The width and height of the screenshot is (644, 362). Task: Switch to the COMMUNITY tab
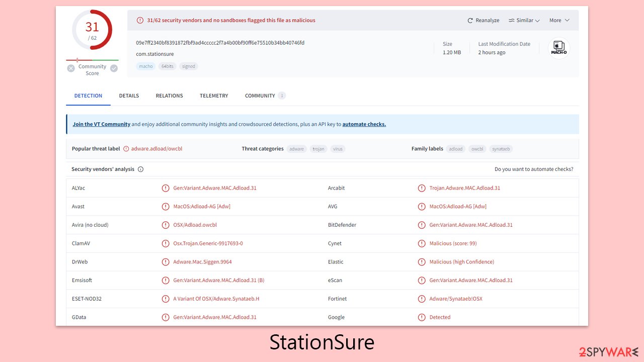(259, 96)
